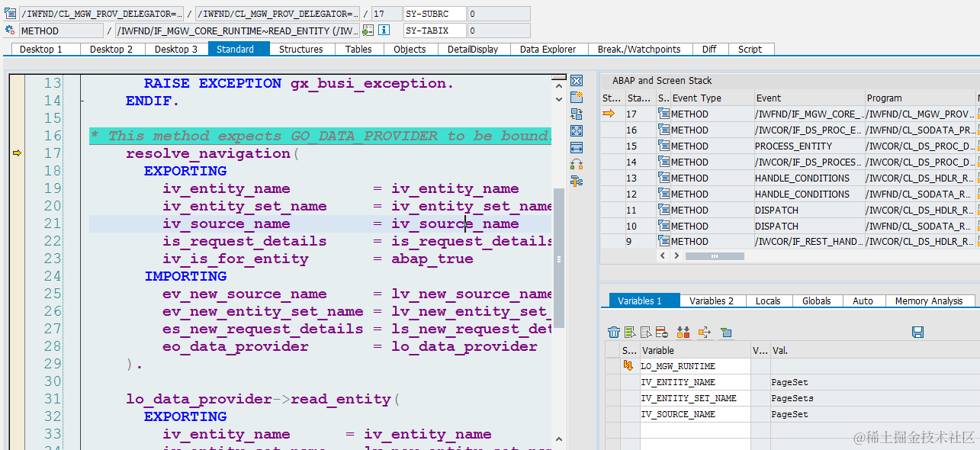The image size is (980, 450).
Task: Switch to the Auto tab
Action: pos(863,301)
